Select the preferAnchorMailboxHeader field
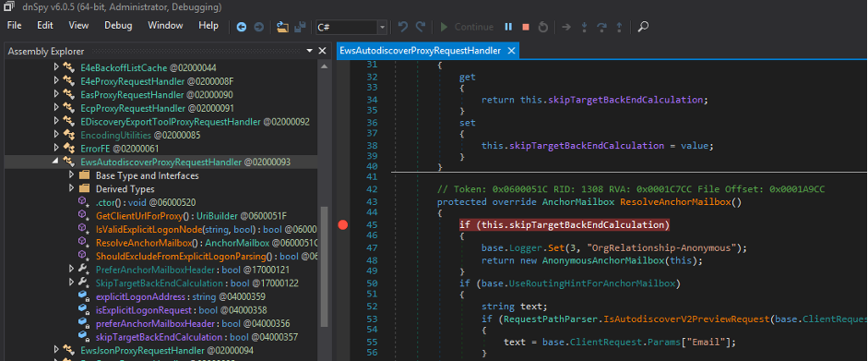 click(x=193, y=323)
